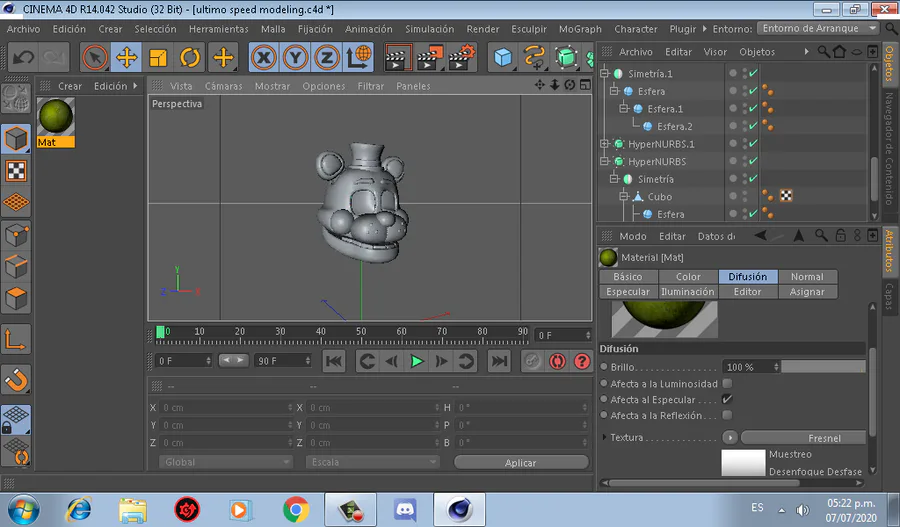
Task: Click Cubo's checker texture tag
Action: click(786, 196)
